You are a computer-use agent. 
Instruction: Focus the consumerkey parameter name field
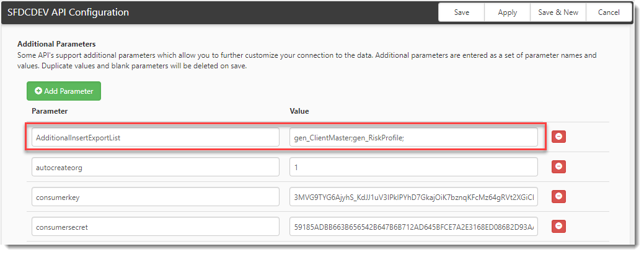pos(156,197)
